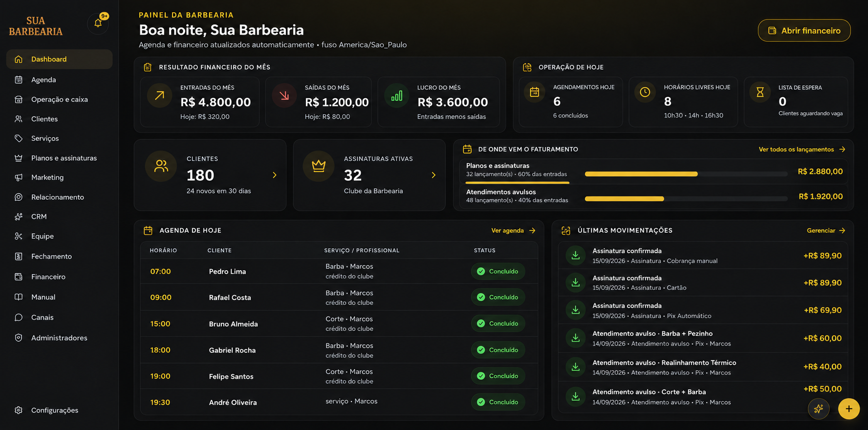Click the Planos e assinaturas revenue progress bar
868x430 pixels.
coord(686,174)
